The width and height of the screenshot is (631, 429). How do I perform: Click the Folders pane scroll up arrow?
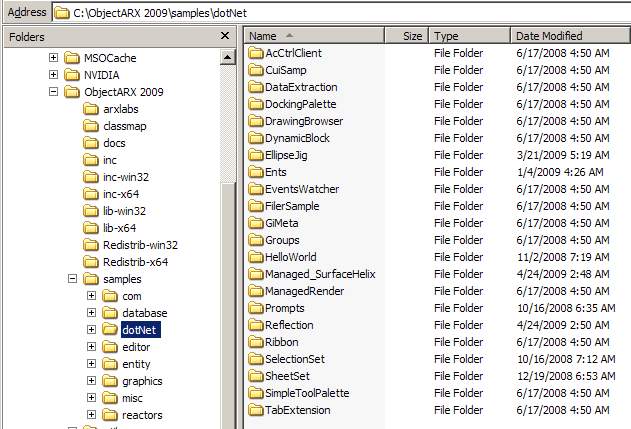pos(228,57)
